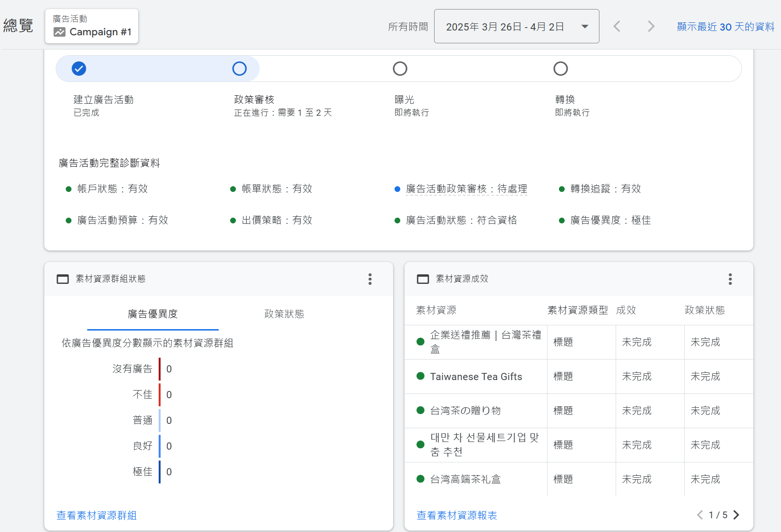Click asset 台湾茶の贈り物
Viewport: 781px width, 532px height.
pos(466,411)
